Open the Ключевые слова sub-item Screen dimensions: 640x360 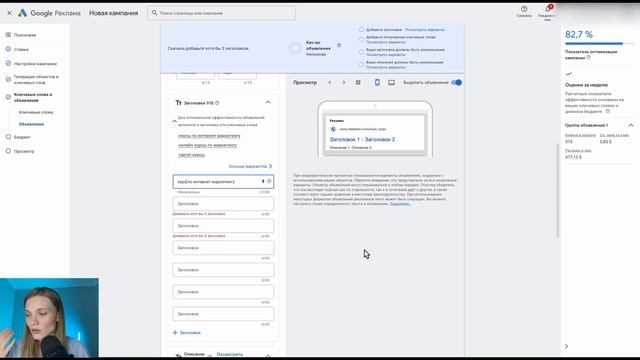[x=36, y=112]
